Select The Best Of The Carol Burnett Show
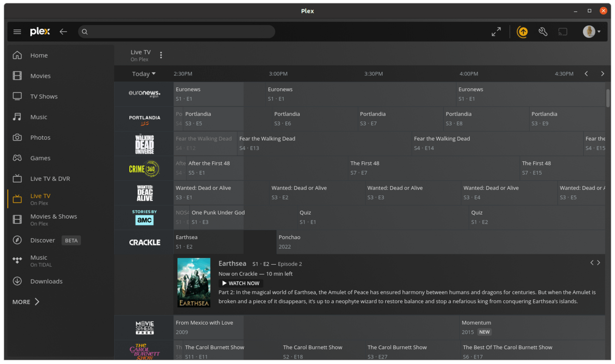The height and width of the screenshot is (364, 615). click(x=533, y=351)
